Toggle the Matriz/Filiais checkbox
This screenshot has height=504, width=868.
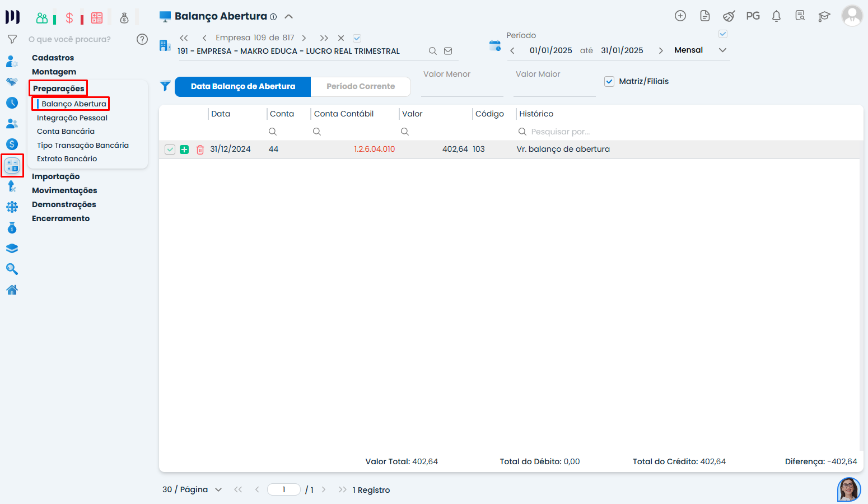(609, 81)
